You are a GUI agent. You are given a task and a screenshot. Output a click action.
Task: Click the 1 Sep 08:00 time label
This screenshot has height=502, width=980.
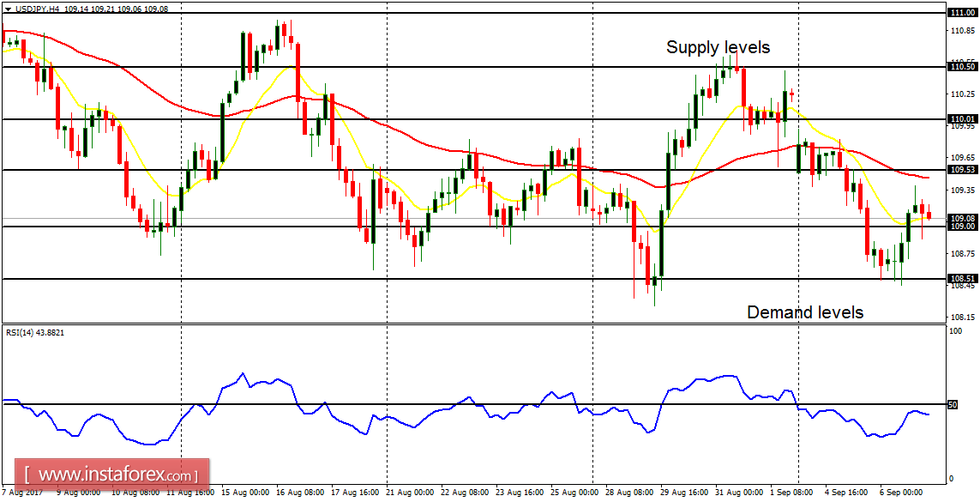pyautogui.click(x=791, y=493)
